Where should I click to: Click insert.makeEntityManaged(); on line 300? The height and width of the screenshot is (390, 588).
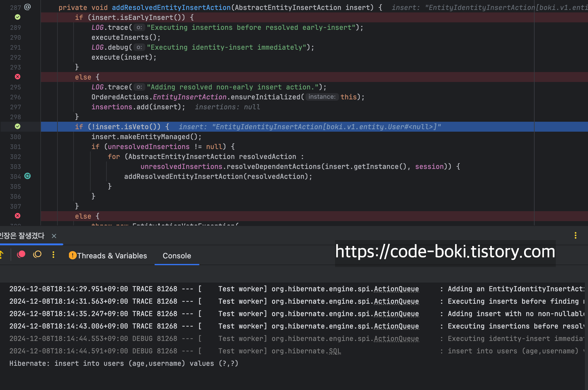(147, 137)
